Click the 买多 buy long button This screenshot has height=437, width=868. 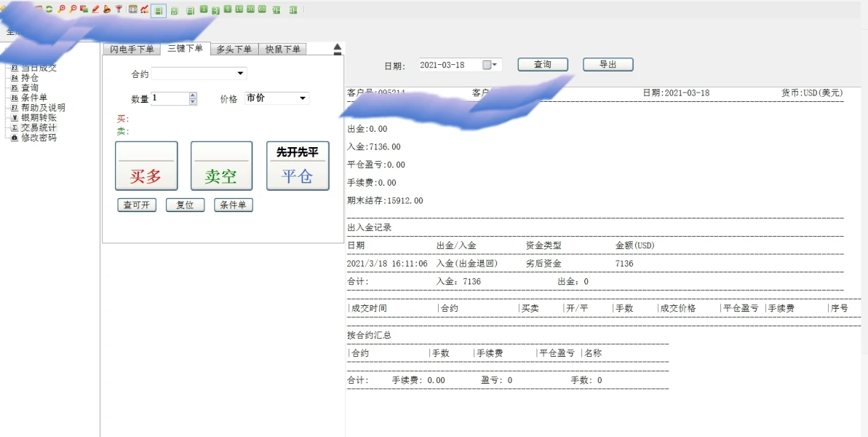[146, 166]
